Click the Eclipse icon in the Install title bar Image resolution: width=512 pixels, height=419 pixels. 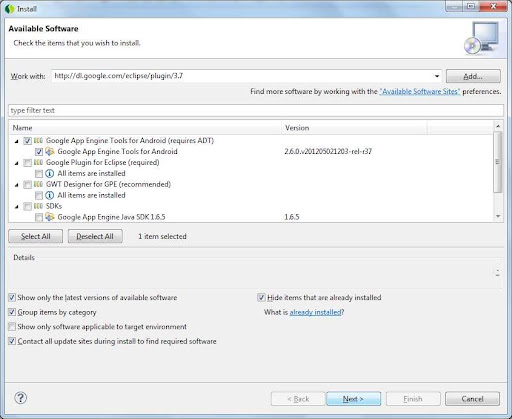(x=9, y=9)
